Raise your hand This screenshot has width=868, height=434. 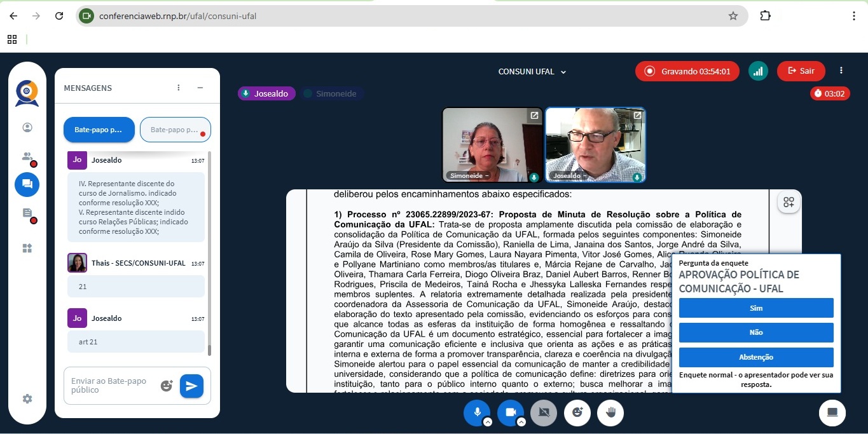click(610, 412)
